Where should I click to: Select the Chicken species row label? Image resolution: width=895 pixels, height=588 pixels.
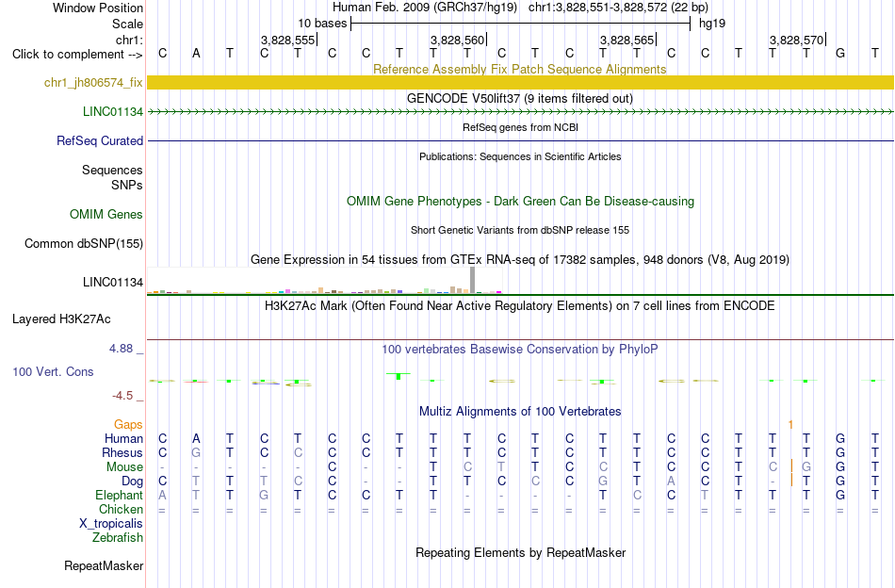121,509
